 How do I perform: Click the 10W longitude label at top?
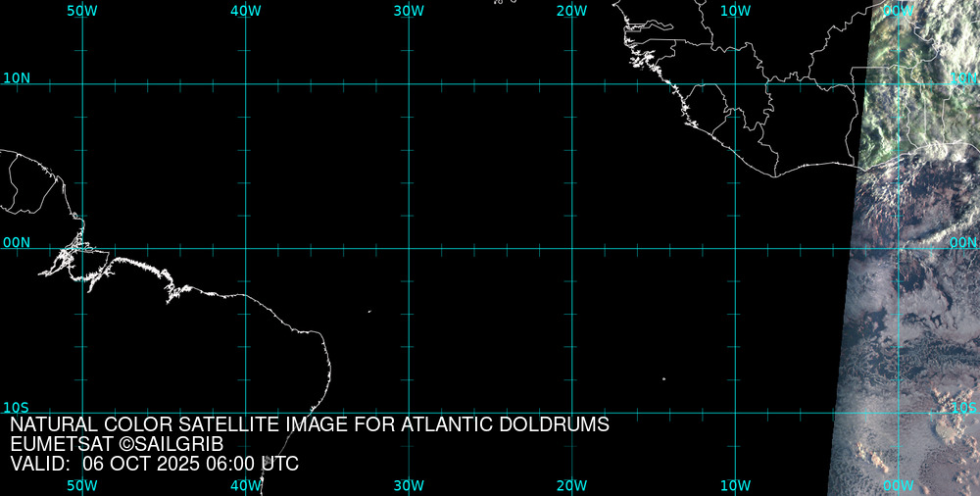(x=735, y=10)
